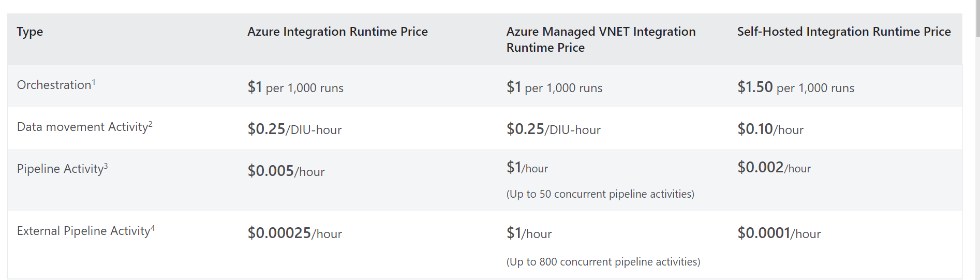Click the $0.10/hour self-hosted data movement price
This screenshot has height=280, width=980.
coord(770,129)
